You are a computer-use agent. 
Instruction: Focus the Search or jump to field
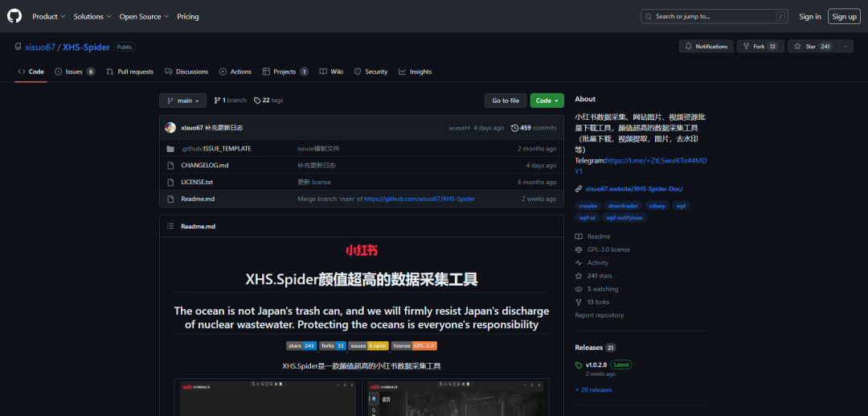[x=714, y=17]
